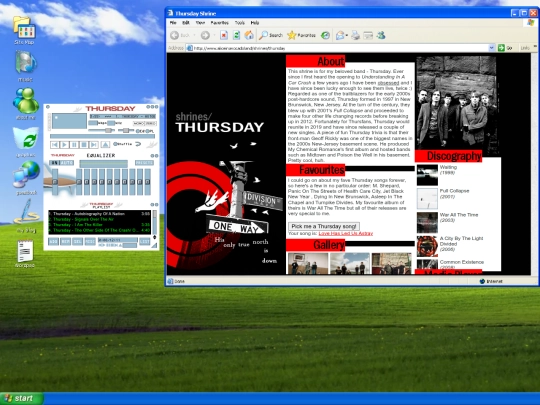Screen dimensions: 540x405
Task: Open the music desktop icon
Action: (25, 66)
